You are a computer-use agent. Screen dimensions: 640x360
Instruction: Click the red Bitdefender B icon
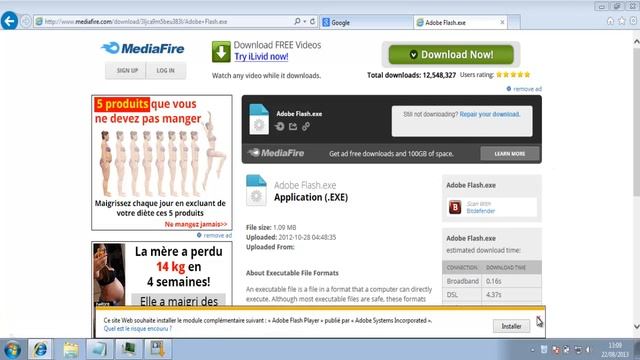(x=455, y=207)
